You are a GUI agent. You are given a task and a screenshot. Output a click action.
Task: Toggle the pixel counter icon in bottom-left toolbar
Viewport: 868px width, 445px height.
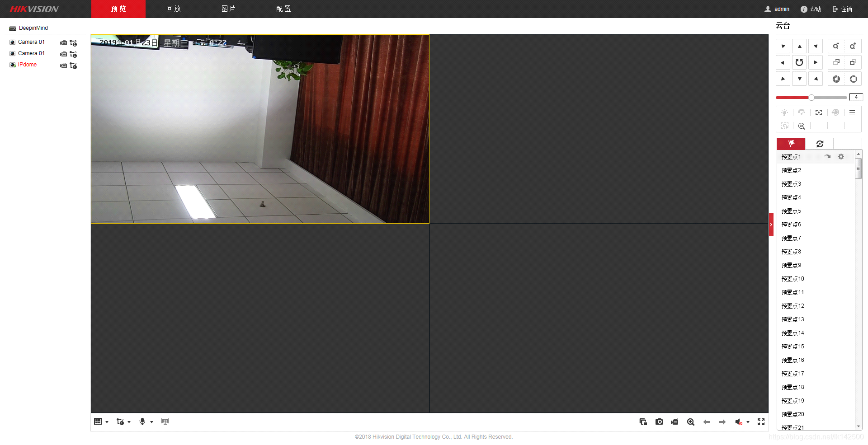[165, 422]
